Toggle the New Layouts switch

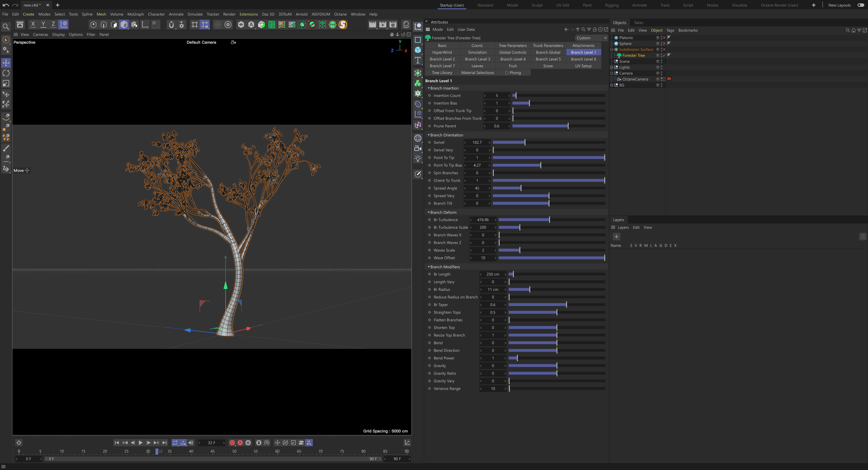[861, 5]
